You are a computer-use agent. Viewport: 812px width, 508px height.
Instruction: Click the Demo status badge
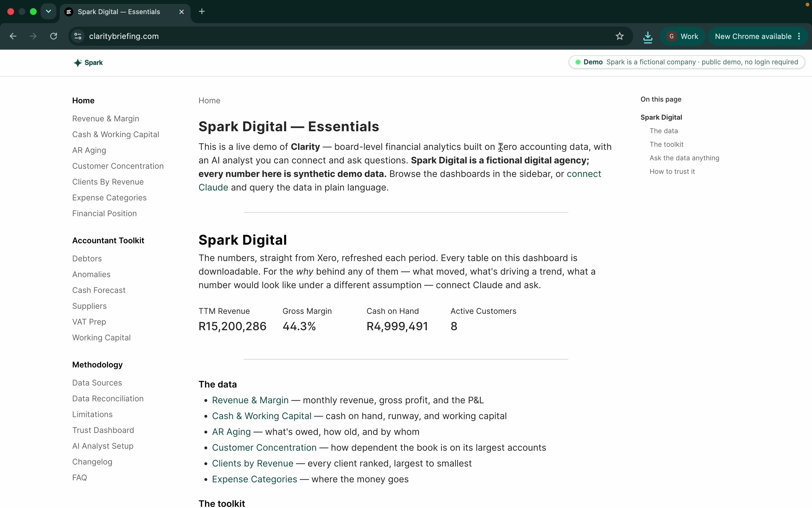click(x=687, y=62)
